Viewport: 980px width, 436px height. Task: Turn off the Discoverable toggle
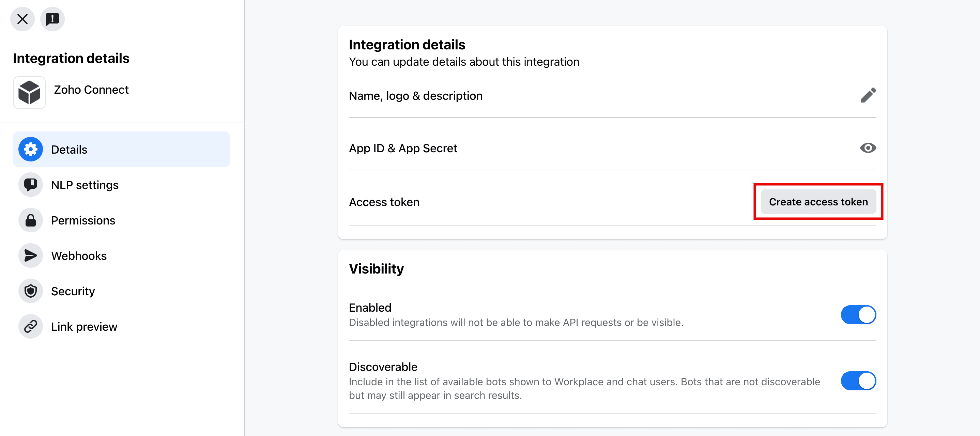(x=858, y=380)
